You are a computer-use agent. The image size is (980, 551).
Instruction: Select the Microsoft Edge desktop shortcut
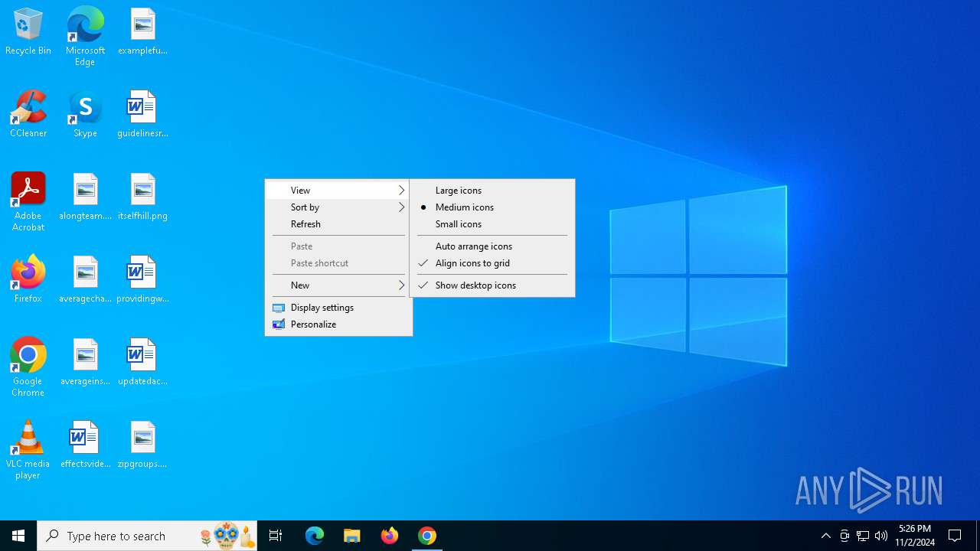85,37
